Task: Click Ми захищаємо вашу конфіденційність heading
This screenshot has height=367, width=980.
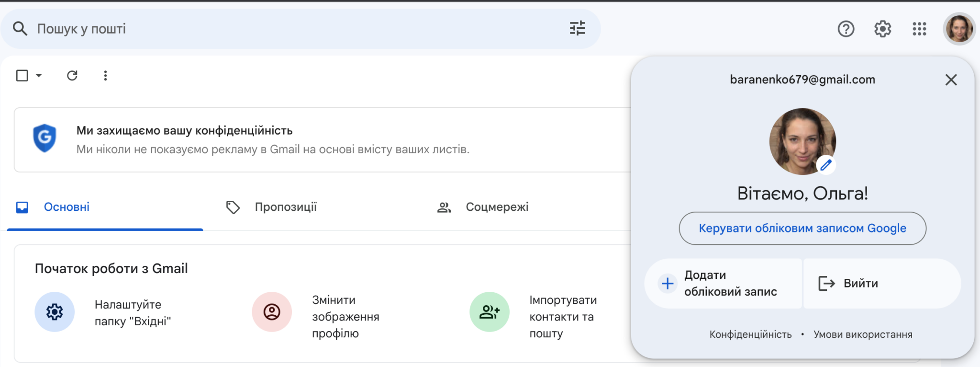Action: (185, 131)
